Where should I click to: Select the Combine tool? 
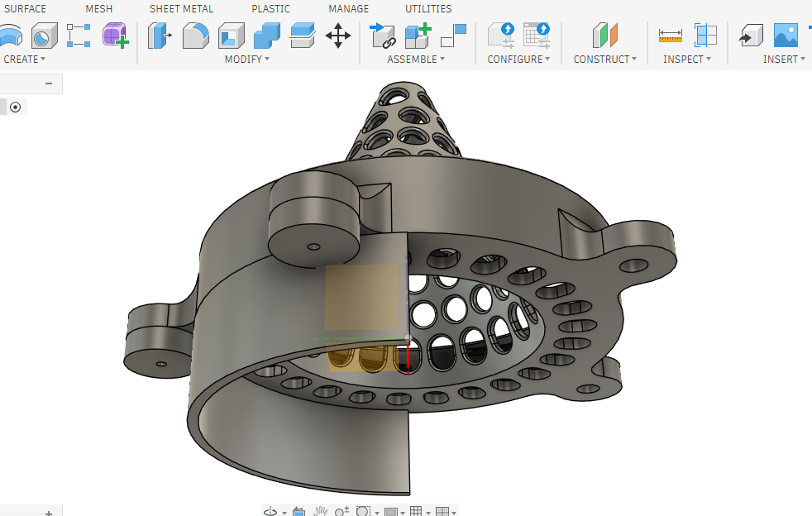point(266,36)
